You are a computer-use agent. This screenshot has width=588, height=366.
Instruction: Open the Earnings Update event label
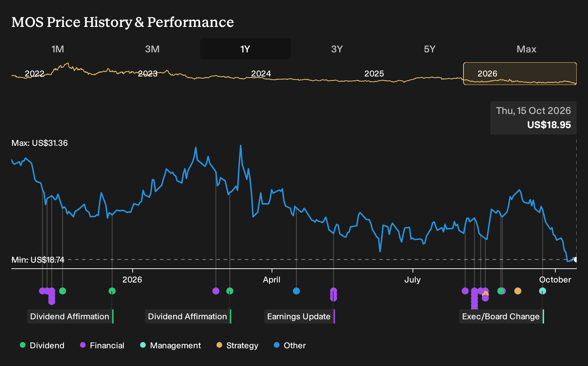coord(300,316)
